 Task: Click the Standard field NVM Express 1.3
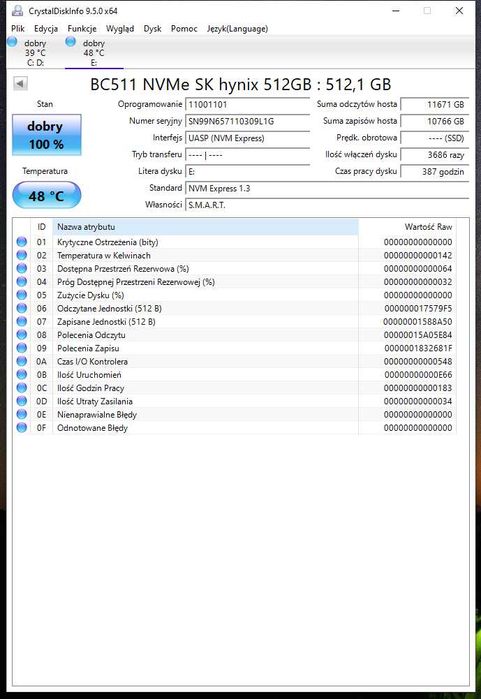click(x=327, y=188)
